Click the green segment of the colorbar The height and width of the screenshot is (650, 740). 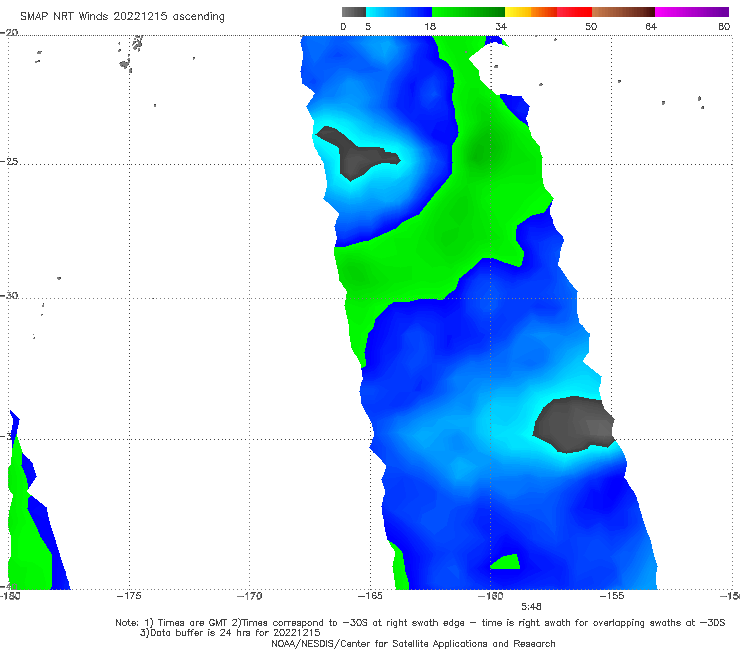coord(468,12)
